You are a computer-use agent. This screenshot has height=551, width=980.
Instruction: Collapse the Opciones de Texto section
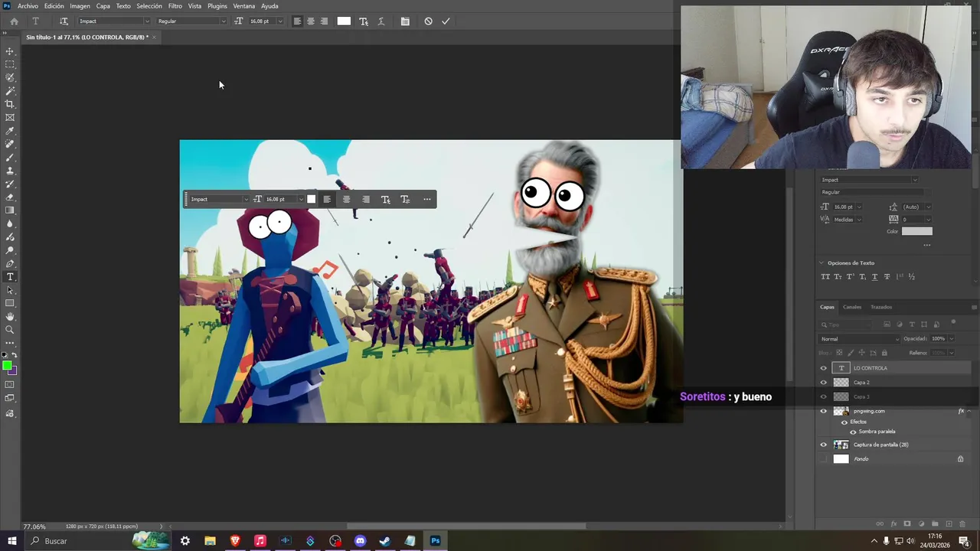(x=822, y=263)
